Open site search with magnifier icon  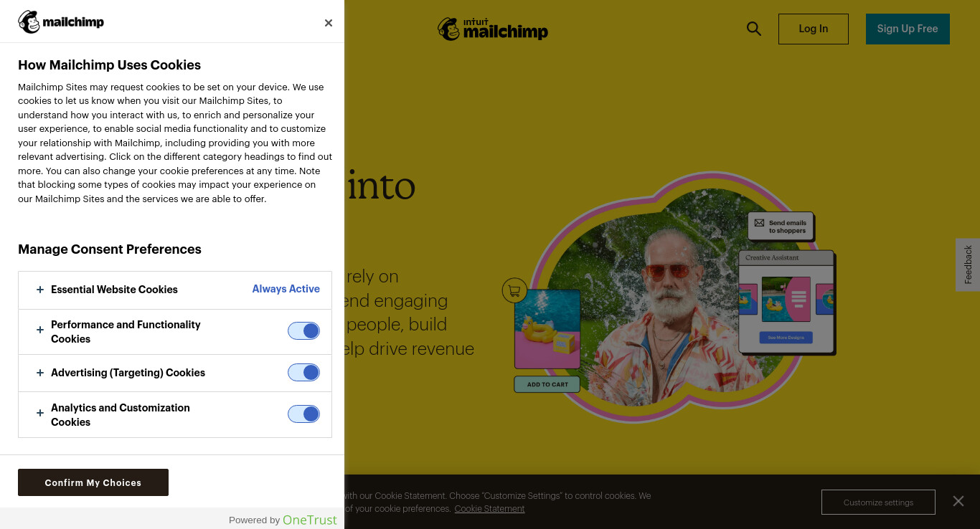[754, 29]
